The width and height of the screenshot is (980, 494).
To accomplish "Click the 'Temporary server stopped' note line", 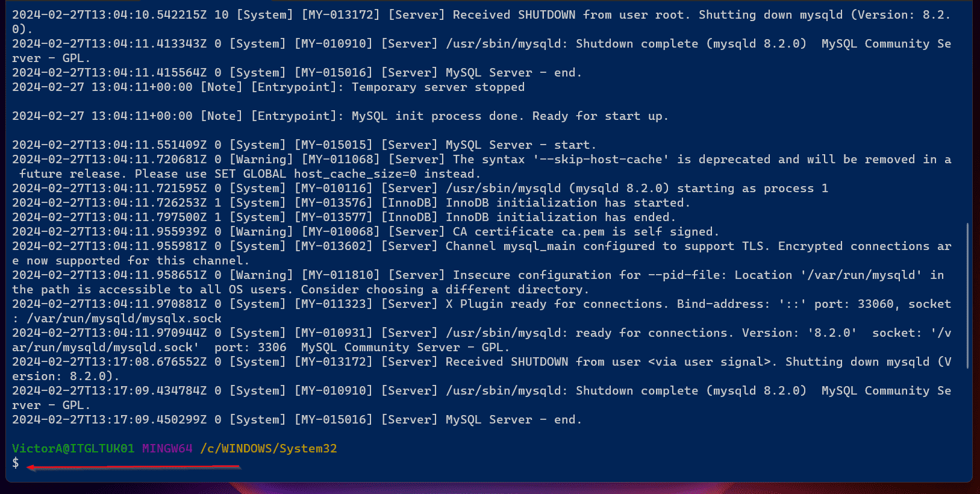I will tap(438, 87).
